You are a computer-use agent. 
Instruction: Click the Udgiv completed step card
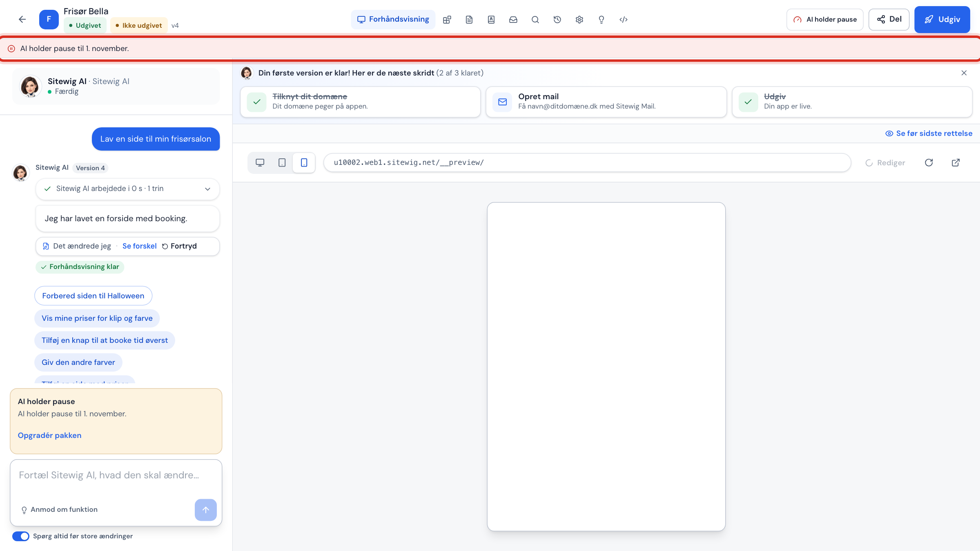coord(852,102)
